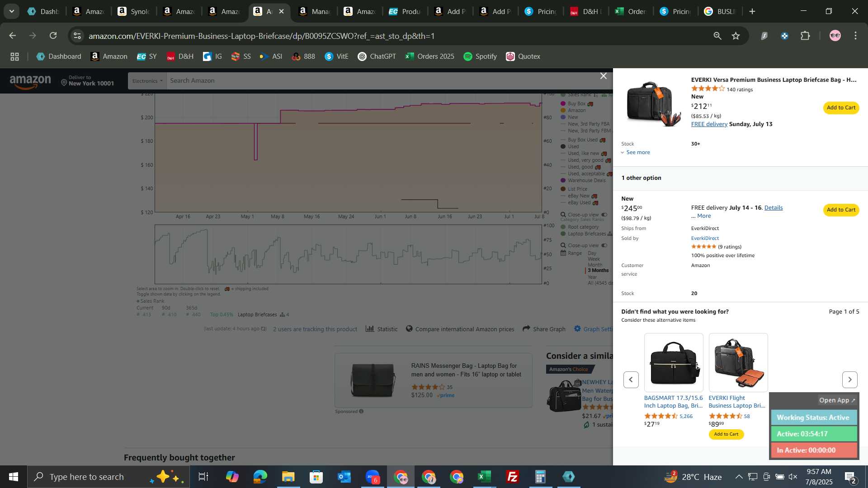
Task: Switch to the D&H browser tab
Action: click(585, 11)
